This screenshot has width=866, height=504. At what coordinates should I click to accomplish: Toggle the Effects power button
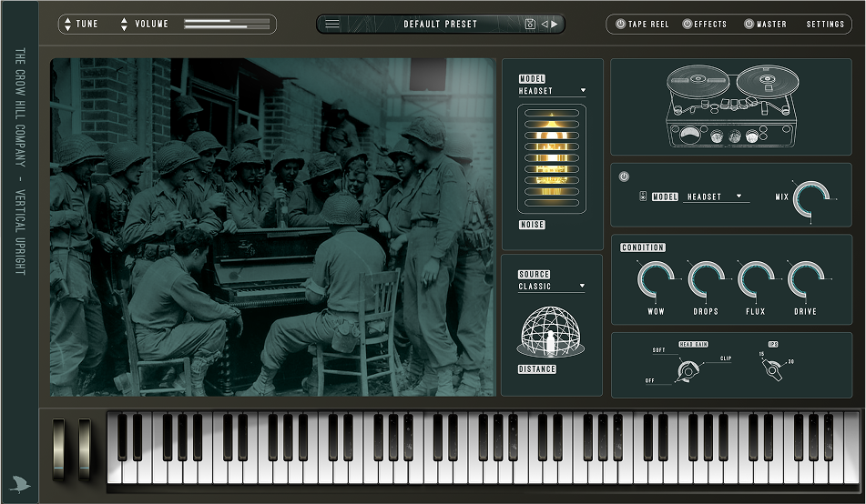tap(687, 24)
